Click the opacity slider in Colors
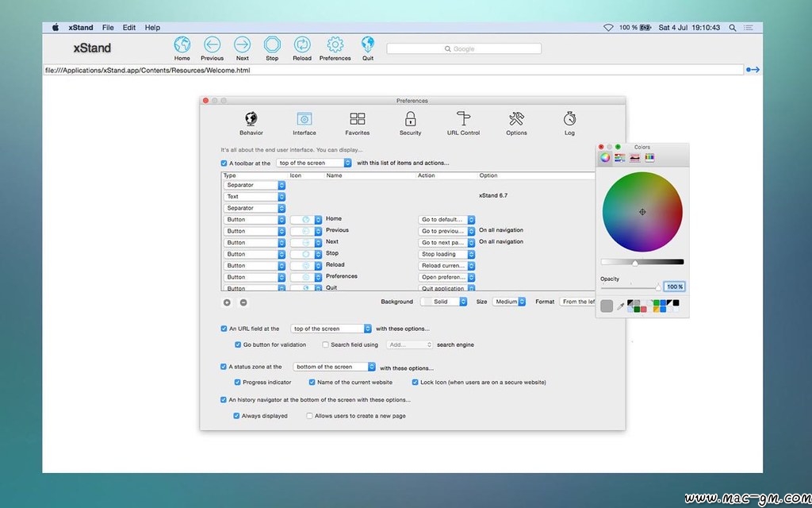Image resolution: width=812 pixels, height=508 pixels. pos(630,287)
